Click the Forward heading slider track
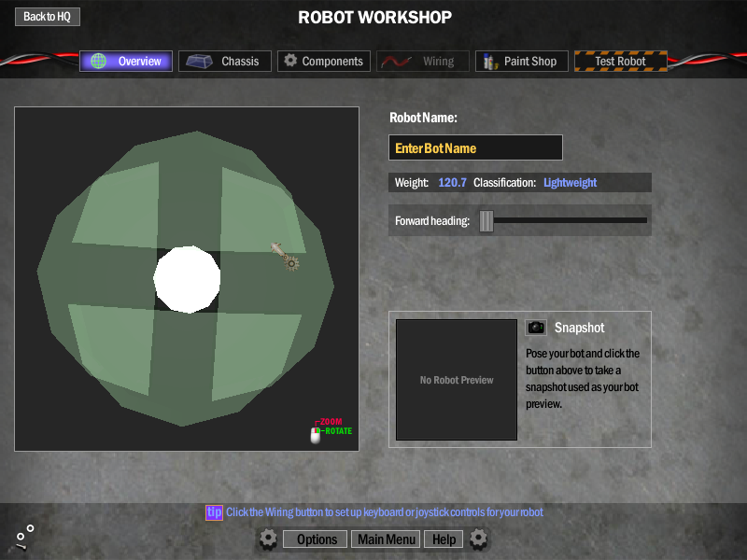 pos(570,220)
